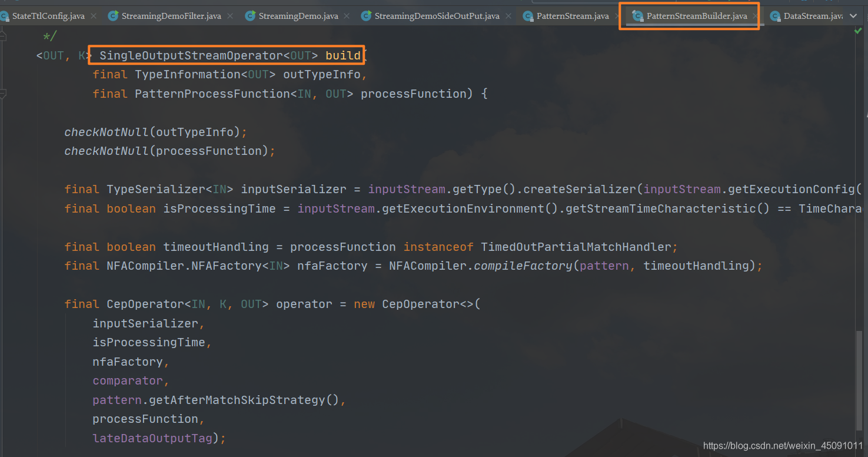Click the new keyword before CepOperator
The image size is (868, 457).
point(364,304)
